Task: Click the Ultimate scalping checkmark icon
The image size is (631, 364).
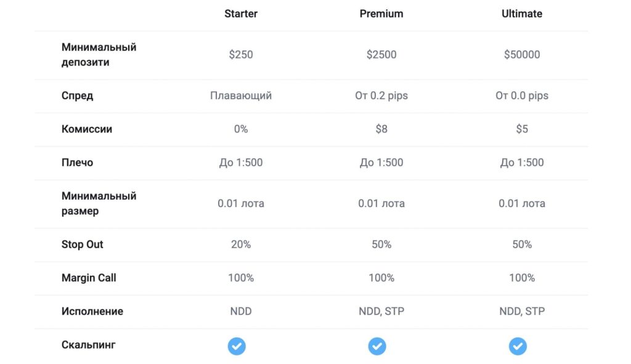Action: coord(518,346)
